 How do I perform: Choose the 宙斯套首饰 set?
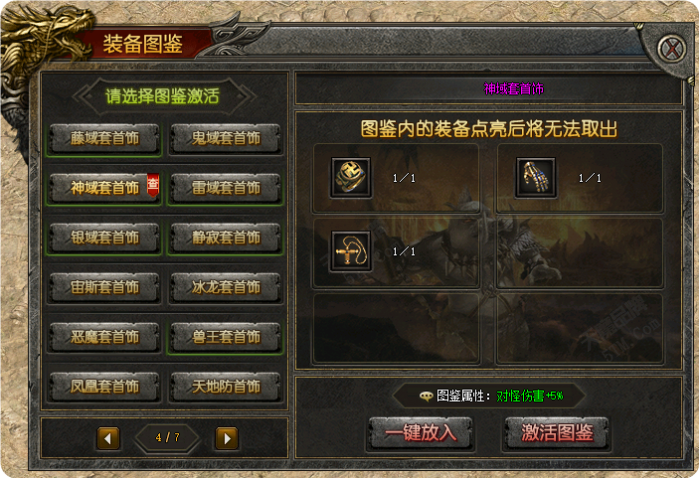click(104, 287)
